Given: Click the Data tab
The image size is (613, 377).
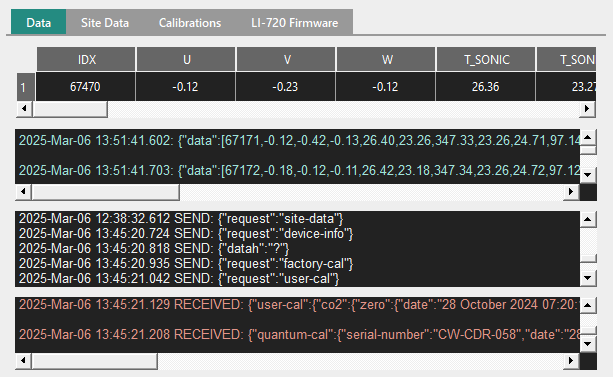Looking at the screenshot, I should [x=38, y=23].
